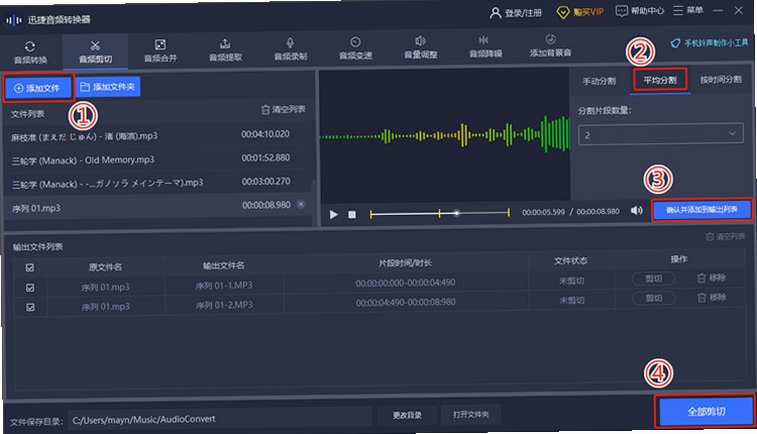Switch to 平均分割 average split tab
This screenshot has width=757, height=434.
pyautogui.click(x=660, y=80)
